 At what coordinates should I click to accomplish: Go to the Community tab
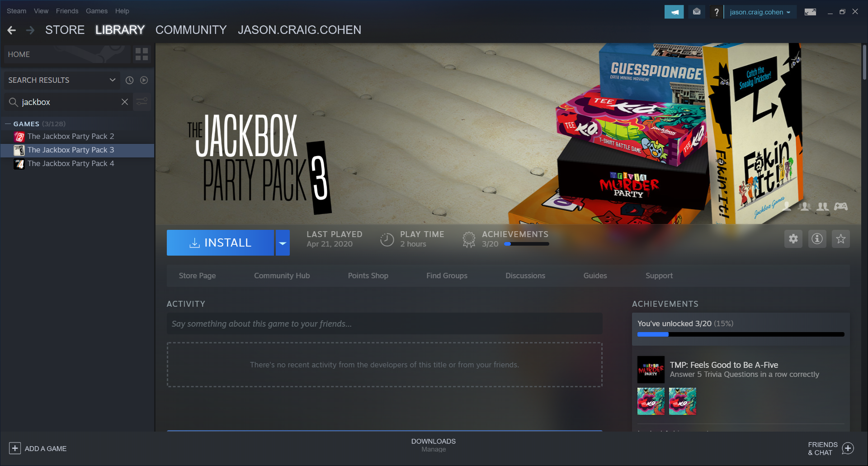pos(191,30)
